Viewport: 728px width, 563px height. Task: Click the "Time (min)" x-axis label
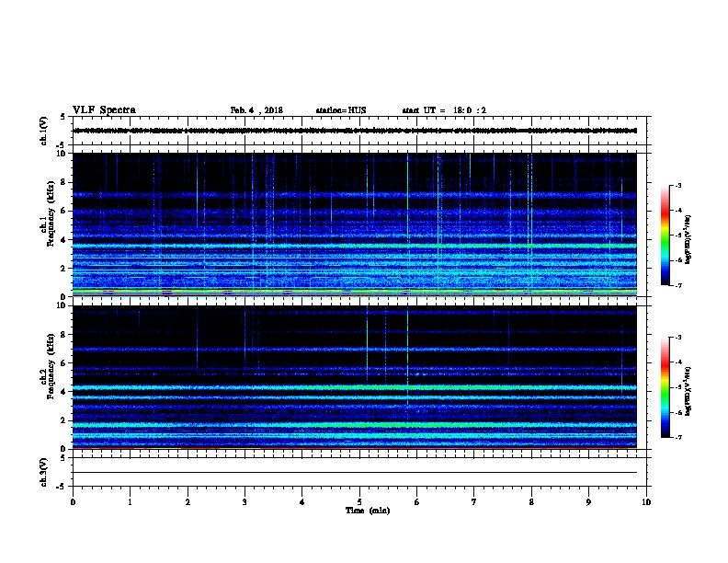coord(368,511)
